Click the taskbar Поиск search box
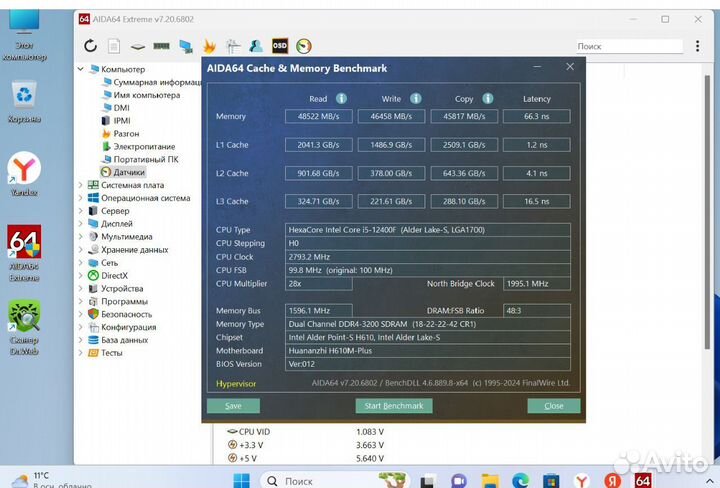This screenshot has height=488, width=720. click(334, 481)
